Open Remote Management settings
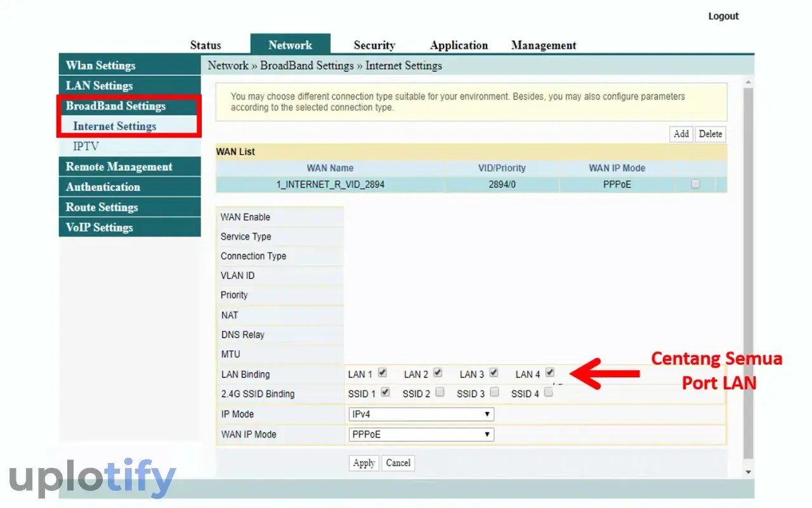The image size is (812, 508). pos(119,166)
